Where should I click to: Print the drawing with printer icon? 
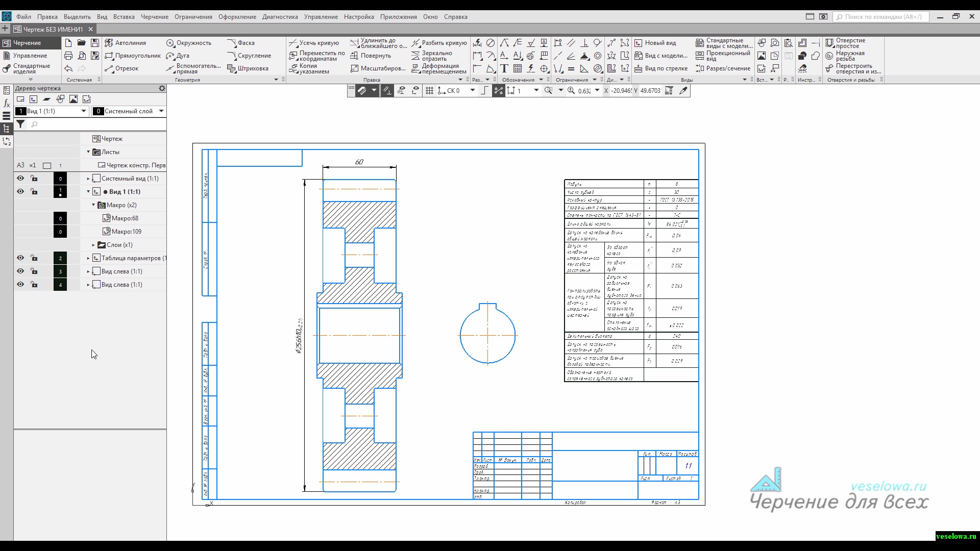(x=68, y=56)
